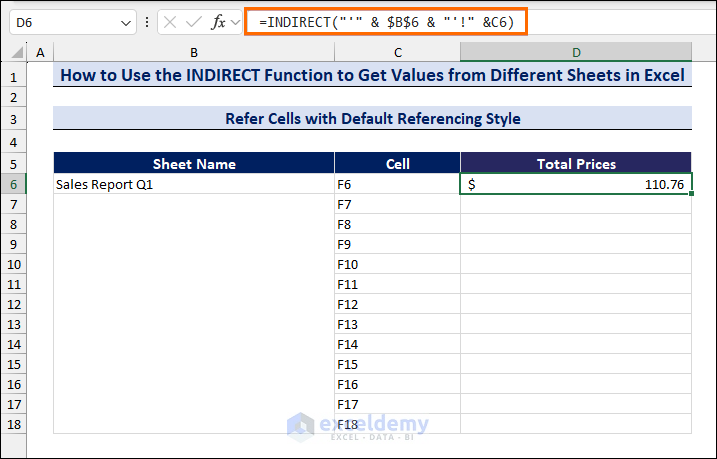Click the "Sheet Name" header cell
The width and height of the screenshot is (717, 459).
click(x=193, y=164)
